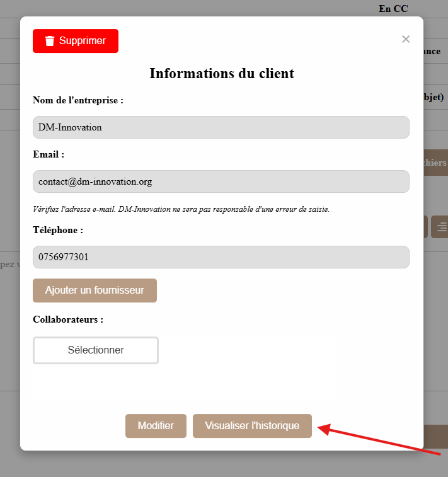
Task: Click the "Informations du client" heading
Action: (x=221, y=73)
